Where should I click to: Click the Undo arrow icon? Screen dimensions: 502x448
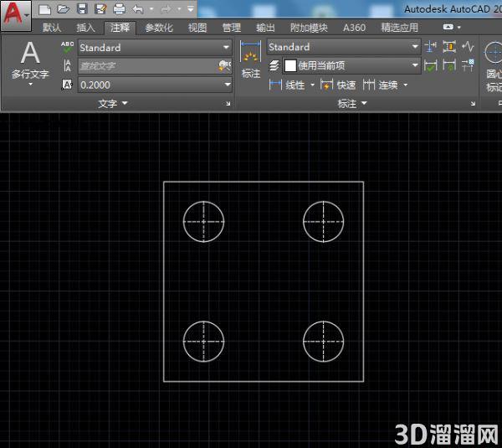click(x=138, y=9)
